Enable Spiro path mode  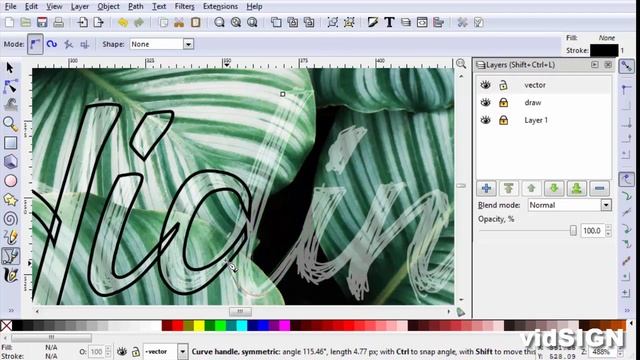tap(51, 44)
